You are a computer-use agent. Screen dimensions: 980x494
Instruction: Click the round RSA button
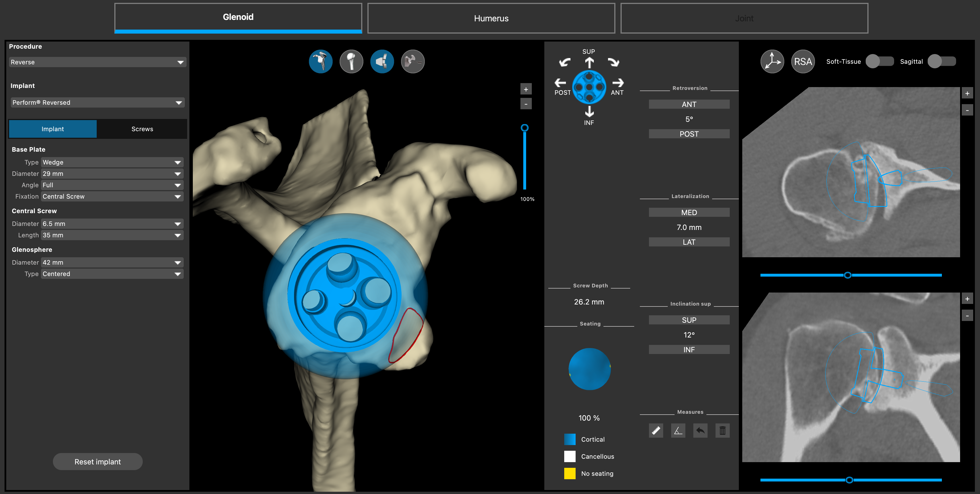[x=803, y=61]
